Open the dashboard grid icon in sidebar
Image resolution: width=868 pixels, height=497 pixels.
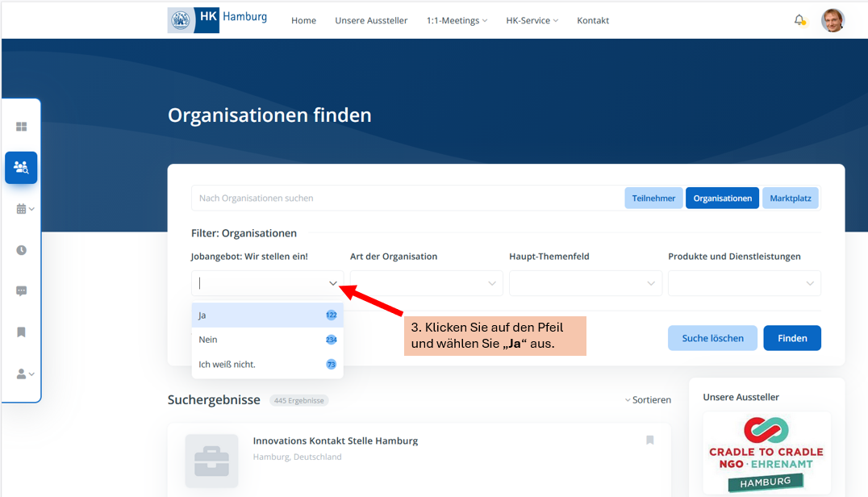[22, 127]
